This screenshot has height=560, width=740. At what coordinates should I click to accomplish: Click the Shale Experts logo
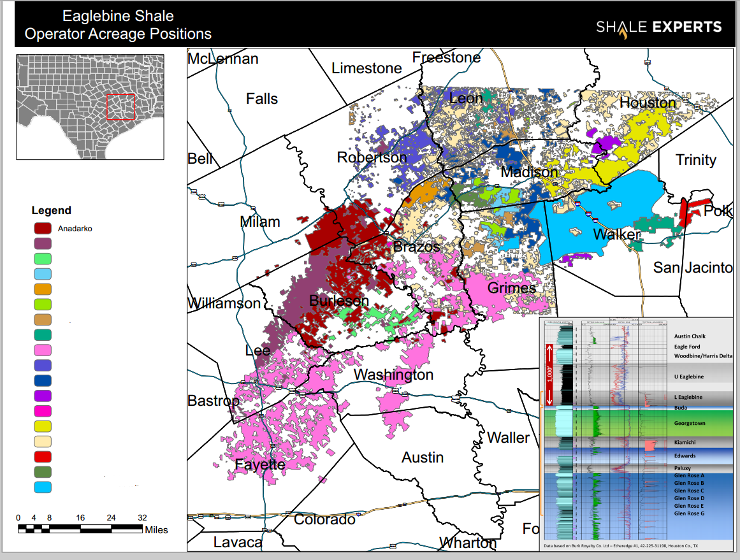click(x=659, y=28)
